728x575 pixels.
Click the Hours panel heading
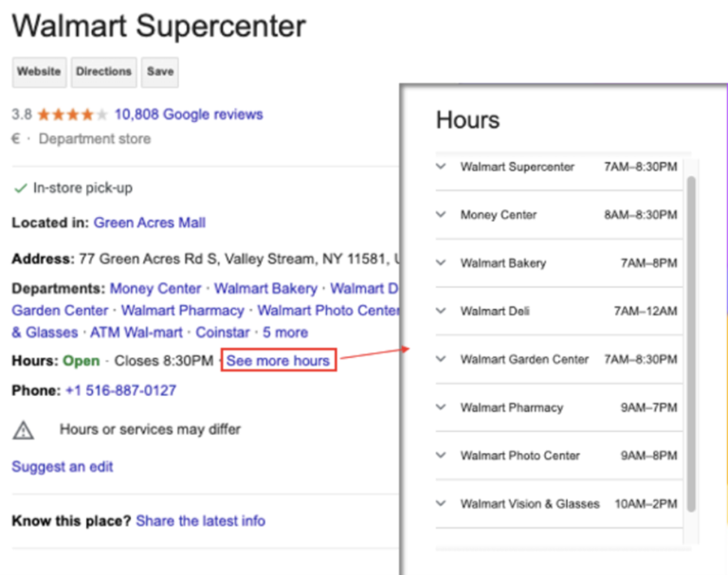467,119
